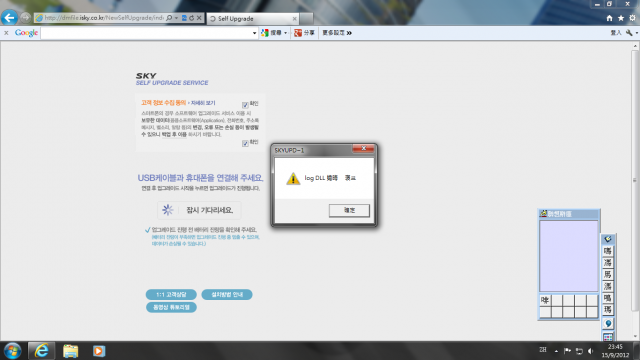Screen dimensions: 640x360
Task: Open 1:1 고객상담 customer support
Action: tap(171, 294)
